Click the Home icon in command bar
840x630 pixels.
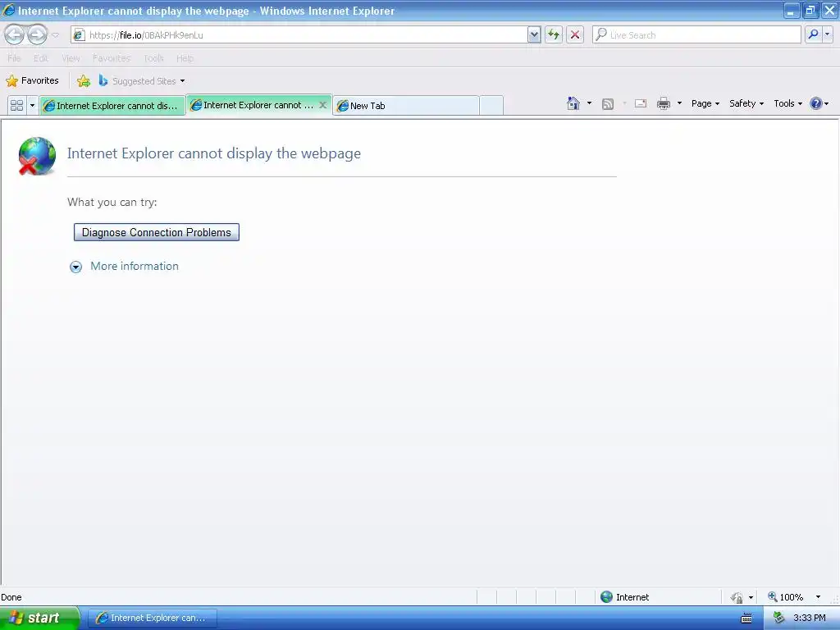point(573,103)
